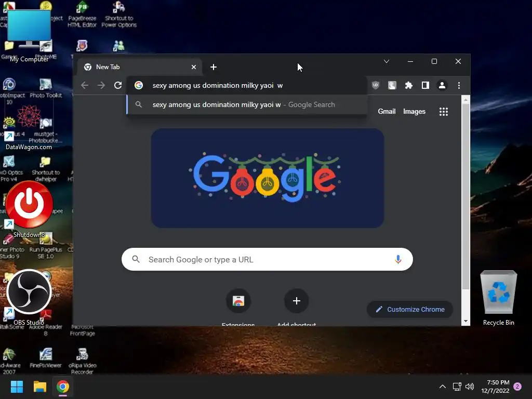Select the Photo Toolkit desktop icon
Screen dimensions: 532x399
46,88
